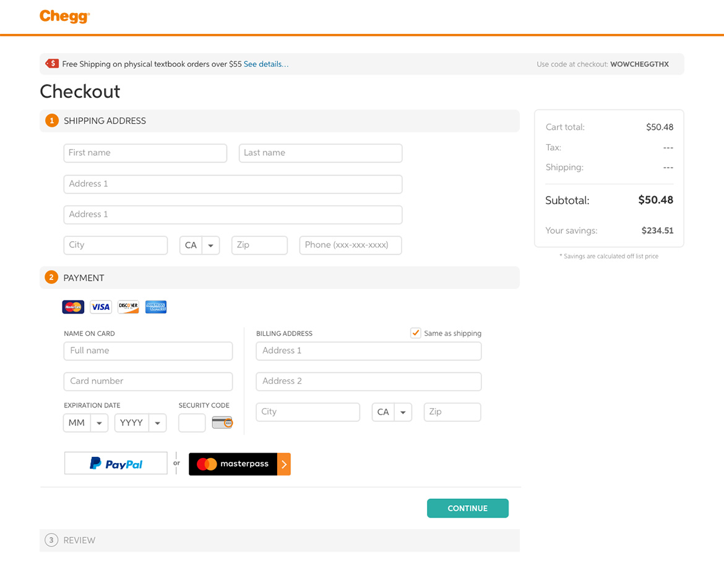Focus the First name field
Screen dimensions: 724x588
[x=145, y=153]
